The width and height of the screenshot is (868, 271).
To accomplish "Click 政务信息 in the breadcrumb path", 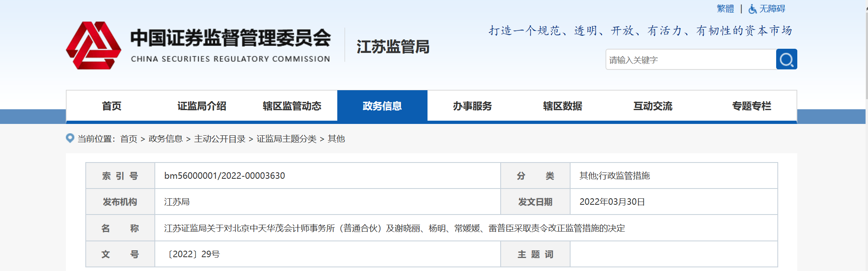I will [165, 139].
